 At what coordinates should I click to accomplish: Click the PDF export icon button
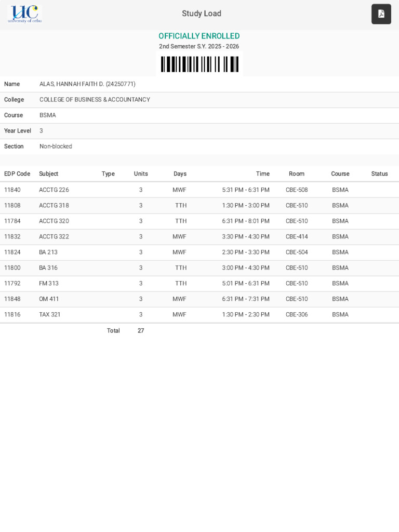[381, 14]
